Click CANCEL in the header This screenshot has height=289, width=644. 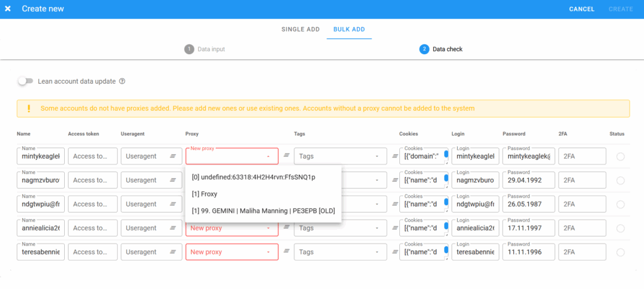[x=582, y=9]
